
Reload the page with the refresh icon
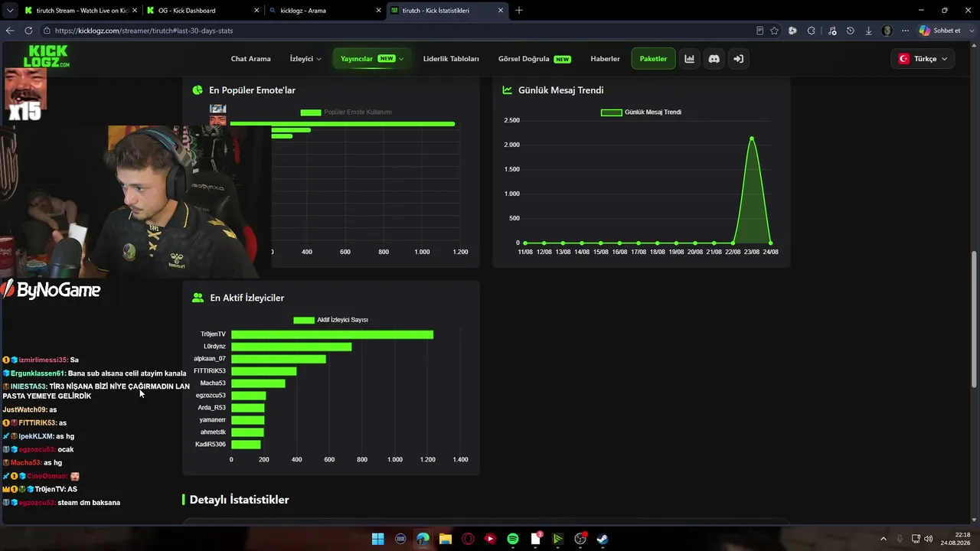click(x=28, y=31)
